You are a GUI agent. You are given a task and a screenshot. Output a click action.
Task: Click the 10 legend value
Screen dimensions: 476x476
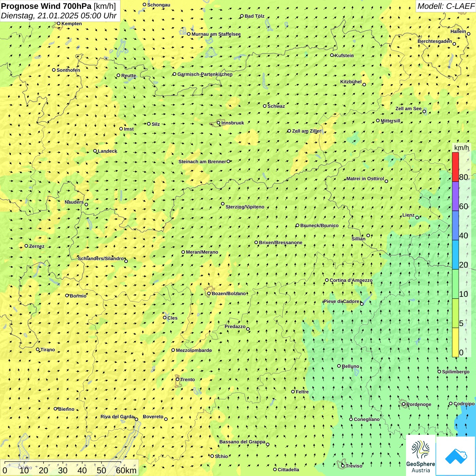(463, 294)
